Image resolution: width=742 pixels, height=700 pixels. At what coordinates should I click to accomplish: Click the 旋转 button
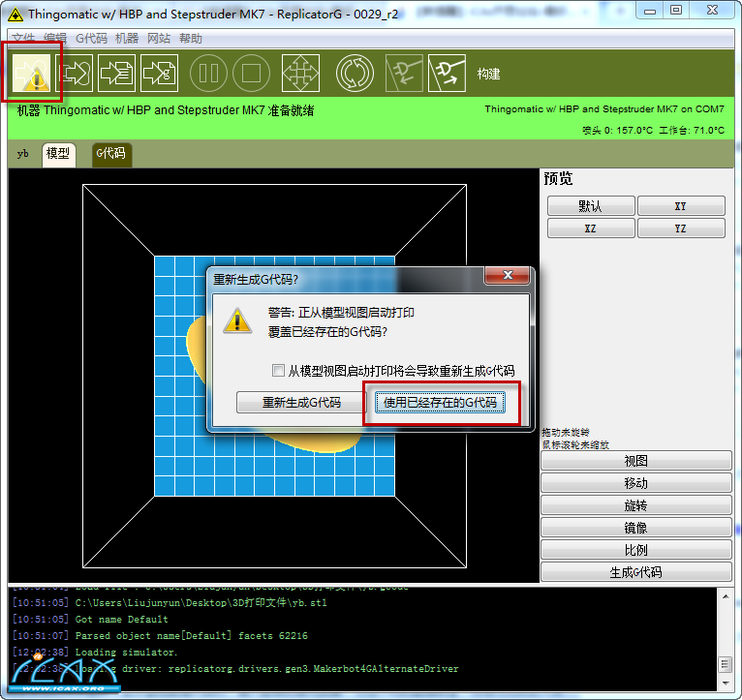pos(636,505)
